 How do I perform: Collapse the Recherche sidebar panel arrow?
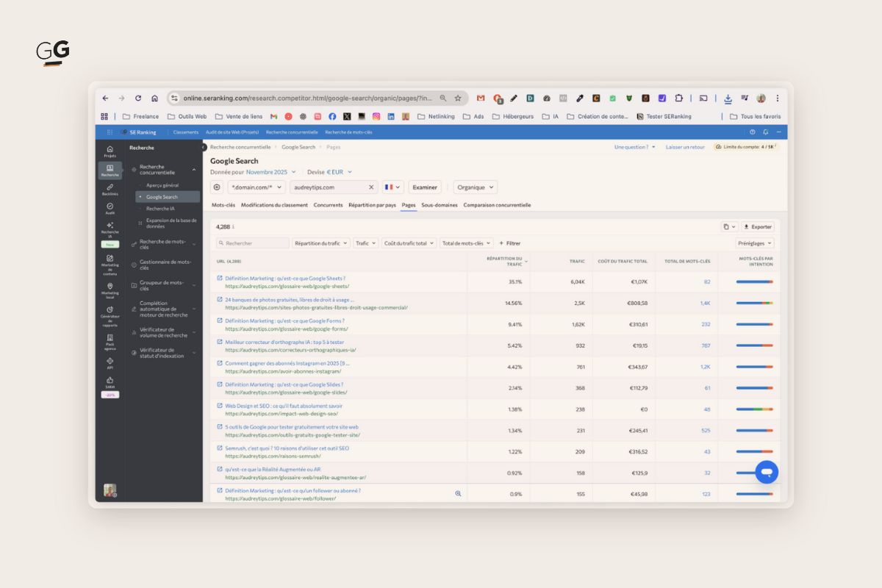point(204,147)
